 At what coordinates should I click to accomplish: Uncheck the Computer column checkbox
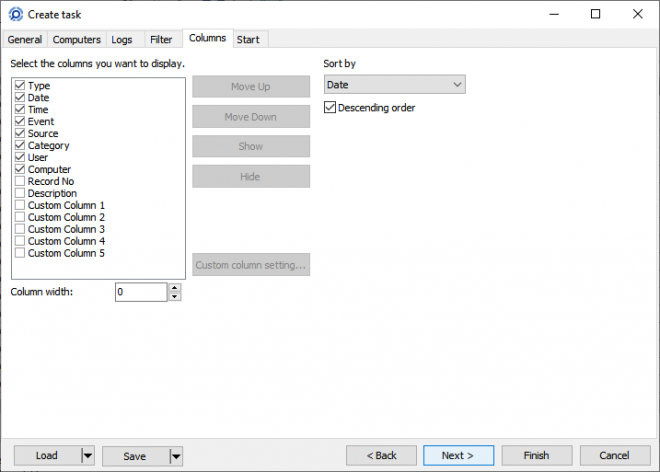20,169
